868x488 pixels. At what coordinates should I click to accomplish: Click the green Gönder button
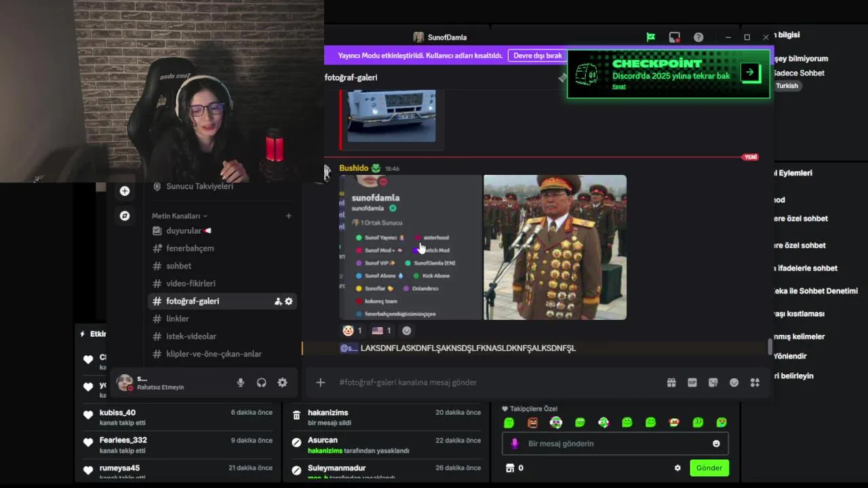[709, 468]
